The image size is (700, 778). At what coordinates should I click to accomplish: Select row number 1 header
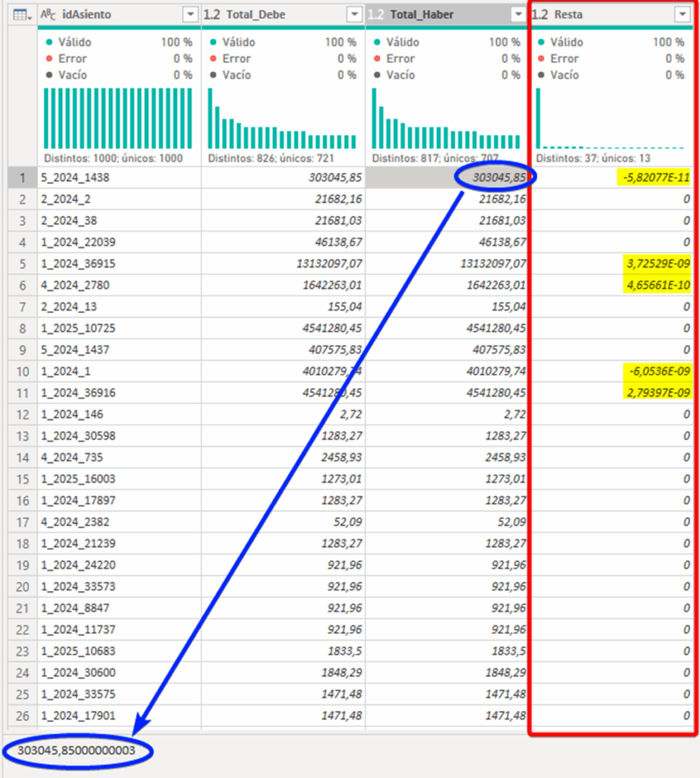tap(22, 178)
